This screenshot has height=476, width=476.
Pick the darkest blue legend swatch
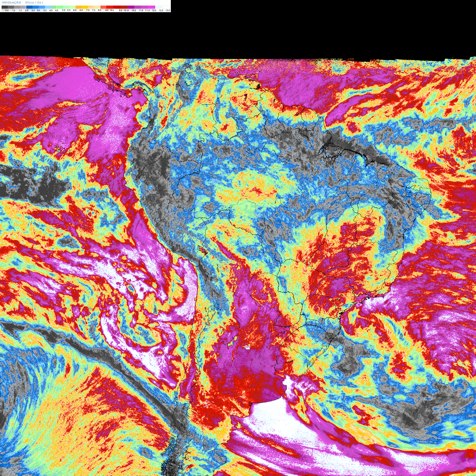tap(29, 7)
